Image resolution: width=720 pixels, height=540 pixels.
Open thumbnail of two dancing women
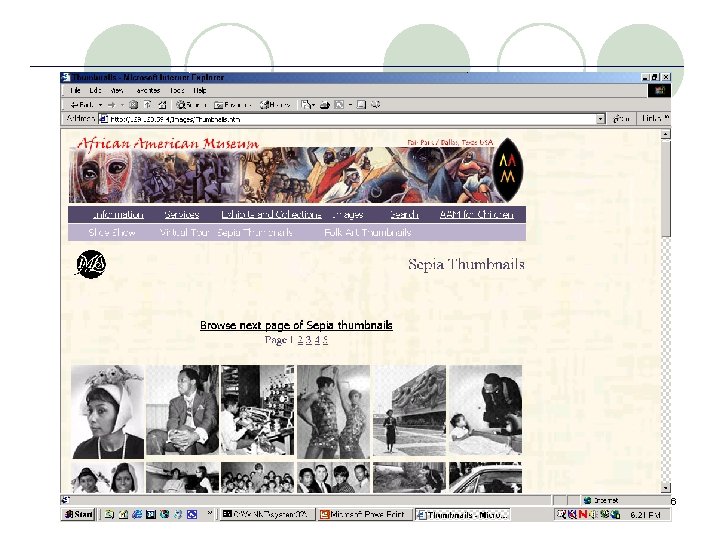pyautogui.click(x=333, y=412)
